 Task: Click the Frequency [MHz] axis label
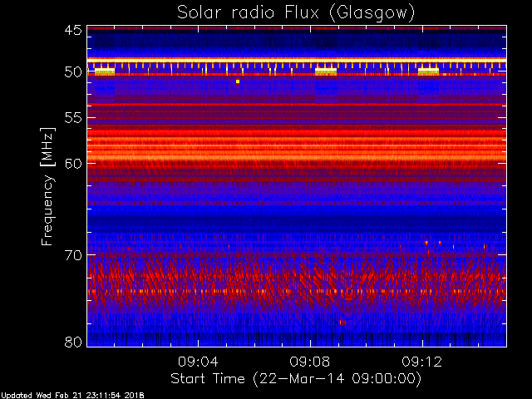click(x=47, y=186)
